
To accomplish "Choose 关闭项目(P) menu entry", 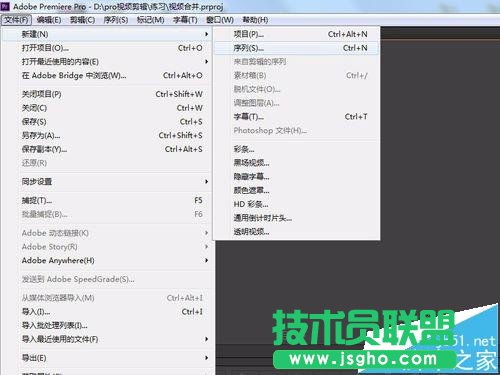I will [x=107, y=94].
